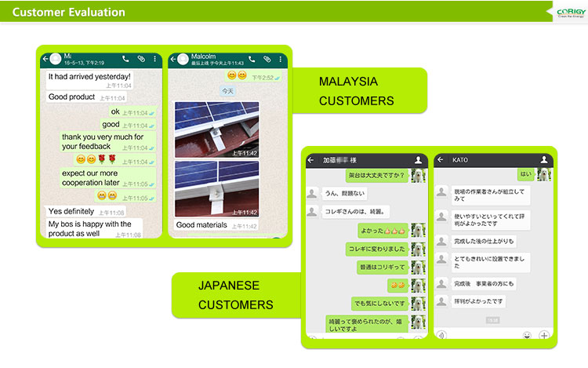Screen dimensions: 588x368
Task: Click the message input field in KATO chat
Action: 485,335
